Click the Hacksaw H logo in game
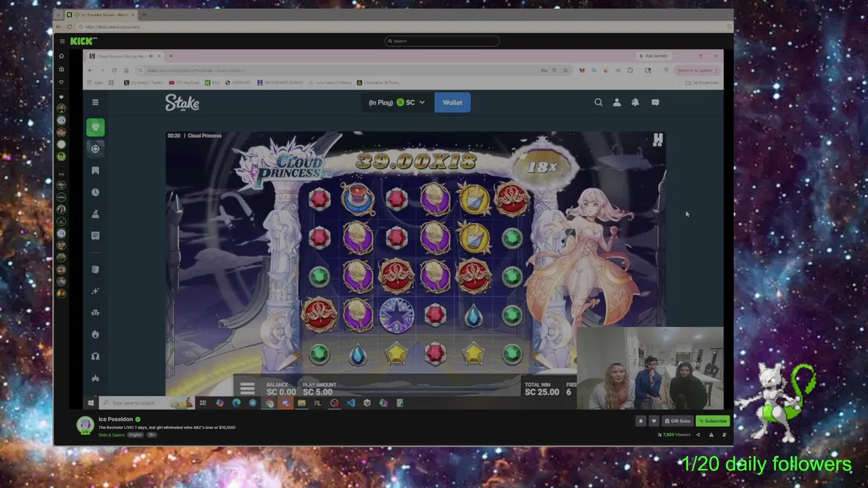868x488 pixels. (657, 140)
